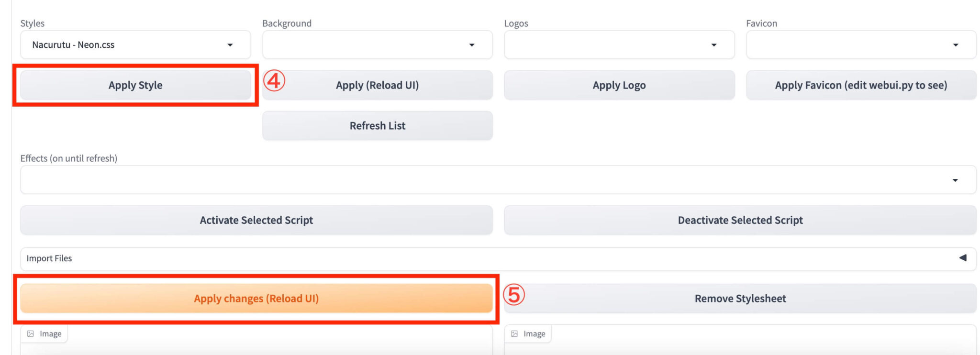Click the right Image upload area

tap(740, 347)
